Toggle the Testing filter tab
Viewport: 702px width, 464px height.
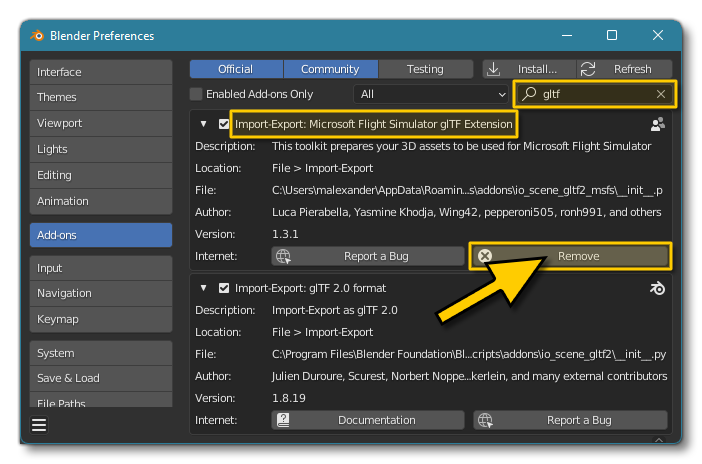click(425, 69)
